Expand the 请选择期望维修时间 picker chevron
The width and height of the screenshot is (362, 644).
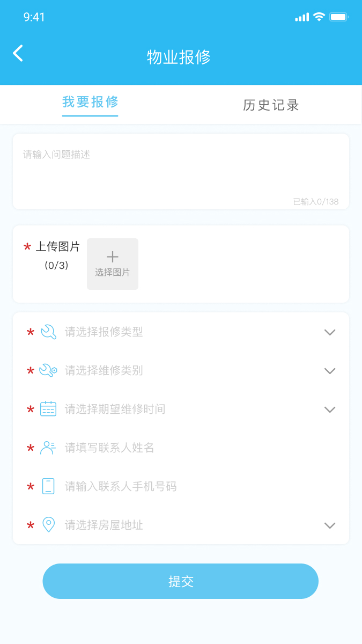tap(330, 409)
